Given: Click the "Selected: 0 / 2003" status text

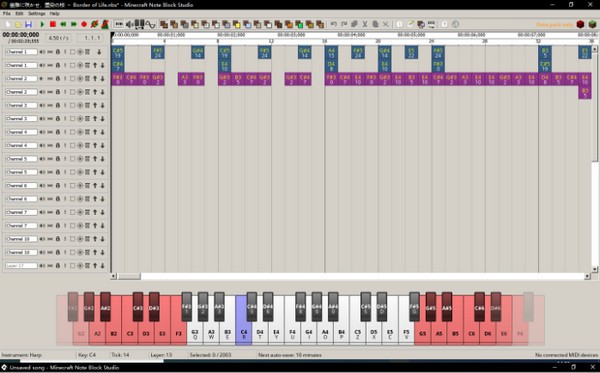Looking at the screenshot, I should (x=210, y=355).
